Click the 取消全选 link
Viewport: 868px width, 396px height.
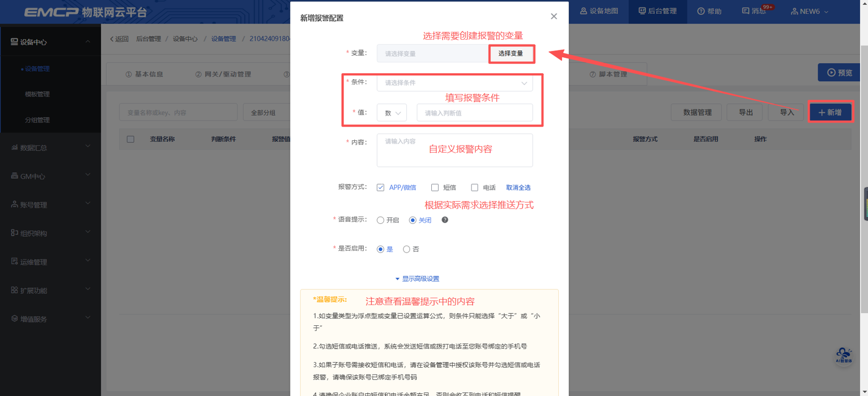click(518, 187)
